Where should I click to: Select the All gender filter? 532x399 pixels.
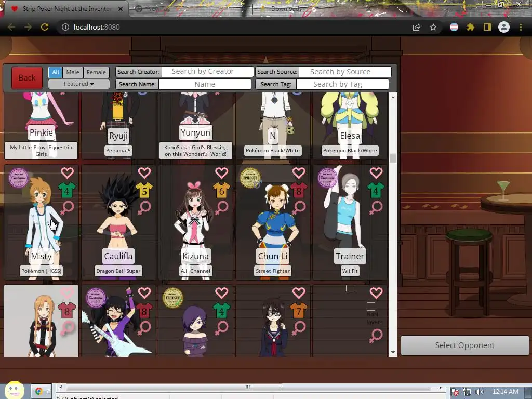point(55,72)
